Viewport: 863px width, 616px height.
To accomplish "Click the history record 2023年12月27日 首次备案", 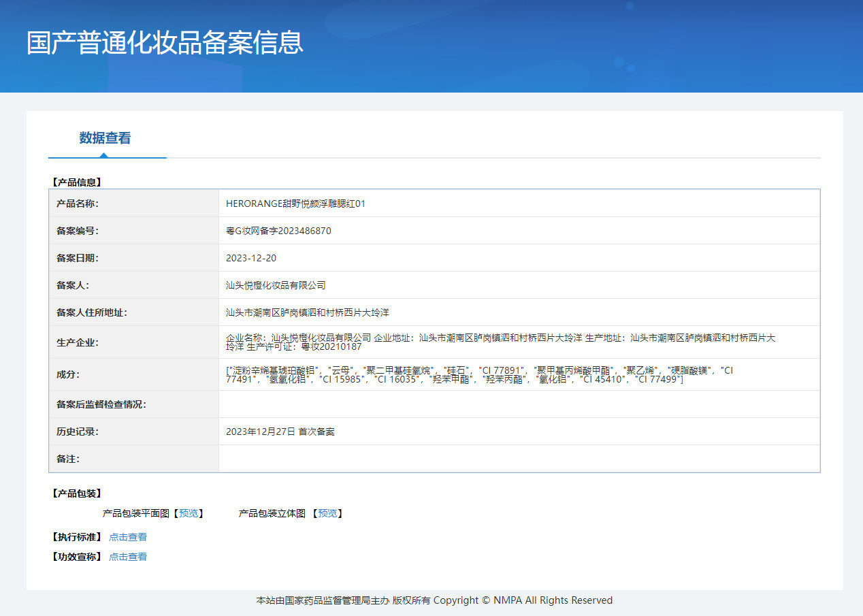I will click(280, 432).
